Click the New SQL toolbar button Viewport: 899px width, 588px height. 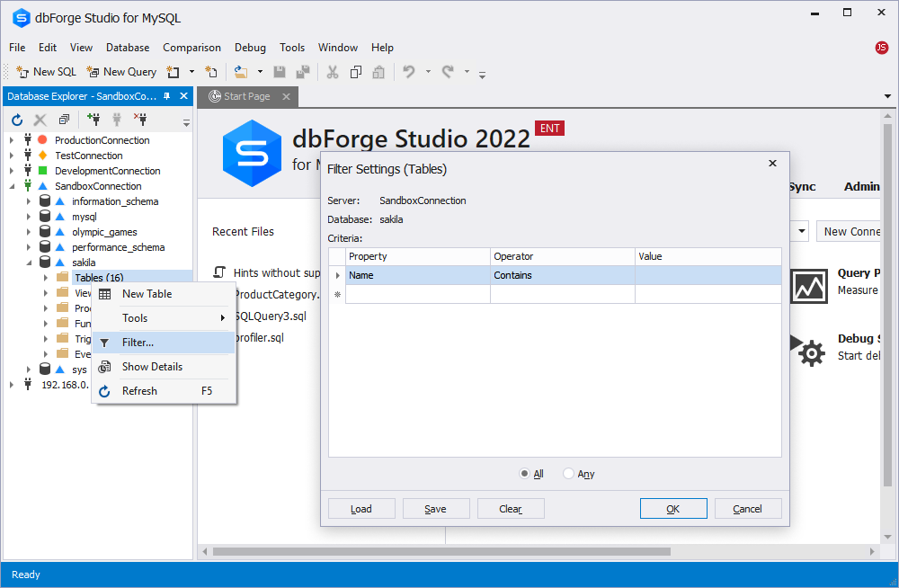[47, 72]
